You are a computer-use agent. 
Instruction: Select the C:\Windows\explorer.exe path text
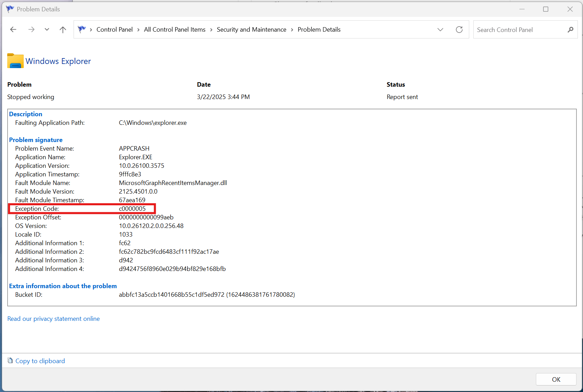click(x=153, y=123)
